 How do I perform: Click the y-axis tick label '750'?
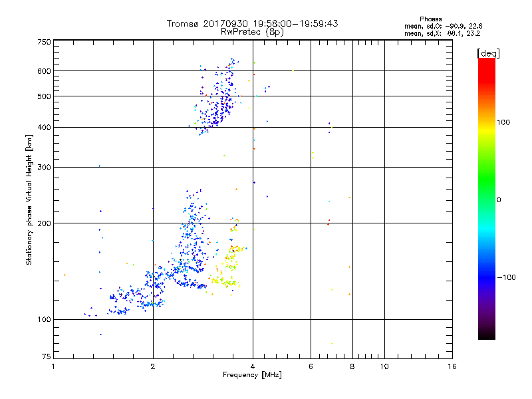[x=44, y=42]
